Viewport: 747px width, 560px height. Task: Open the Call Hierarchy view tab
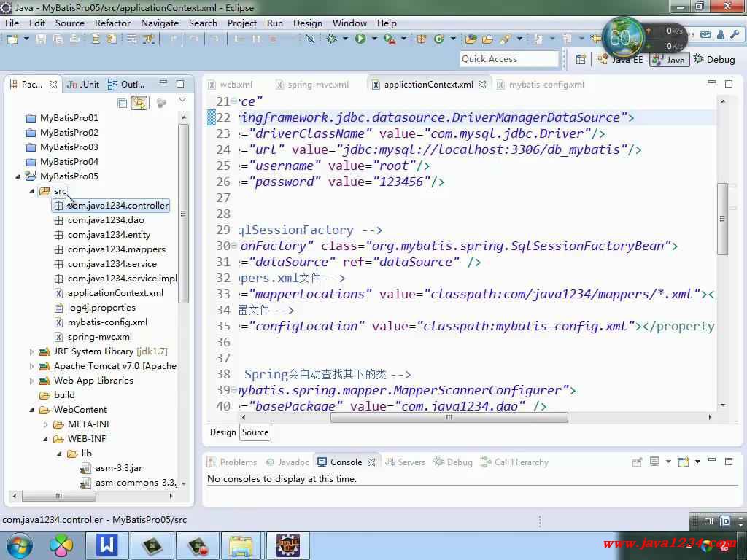514,462
